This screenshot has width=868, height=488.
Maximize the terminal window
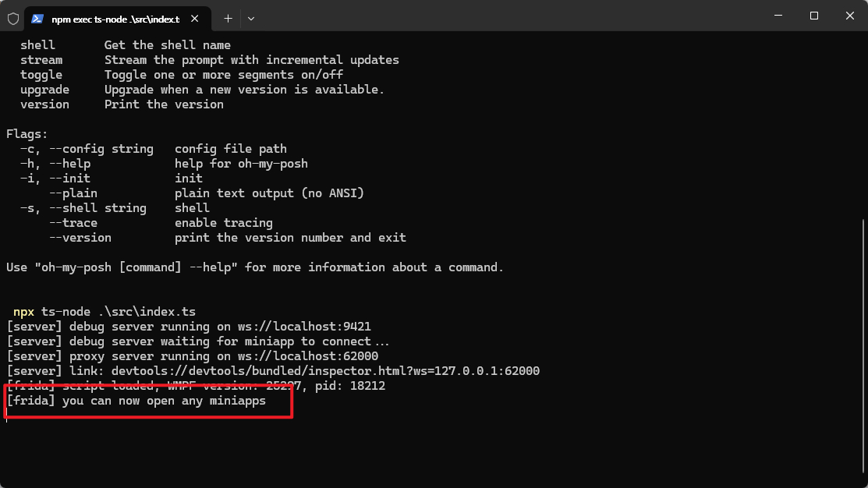click(813, 16)
